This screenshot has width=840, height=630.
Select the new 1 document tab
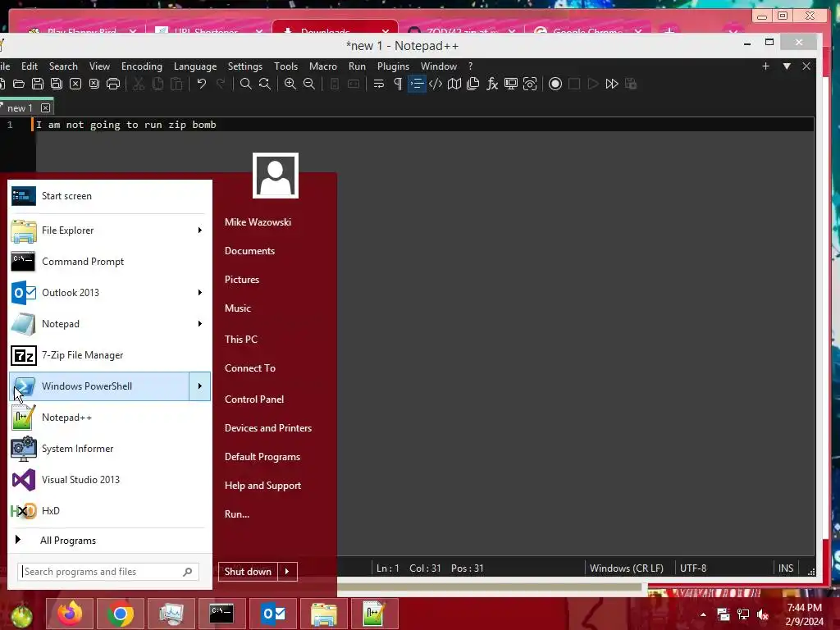pos(20,108)
